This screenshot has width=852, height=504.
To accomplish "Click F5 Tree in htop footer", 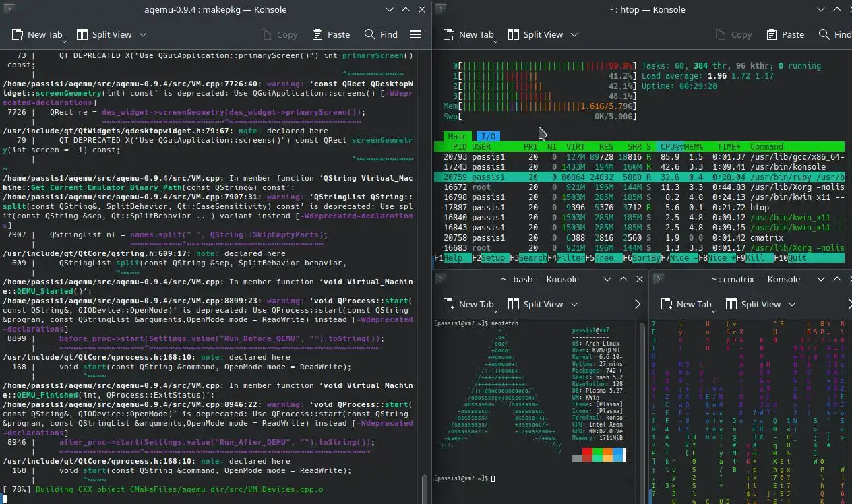I will tap(604, 258).
